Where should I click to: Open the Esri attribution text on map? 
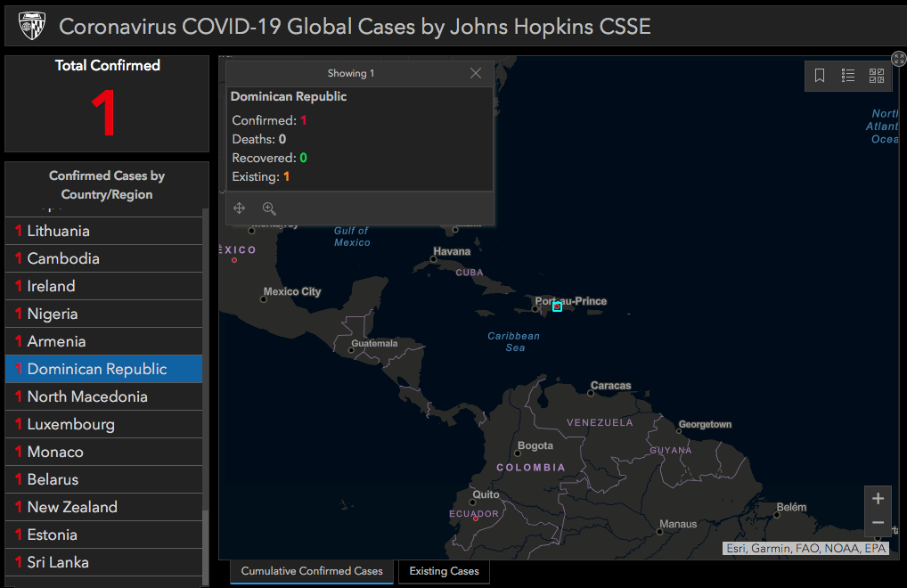point(805,549)
